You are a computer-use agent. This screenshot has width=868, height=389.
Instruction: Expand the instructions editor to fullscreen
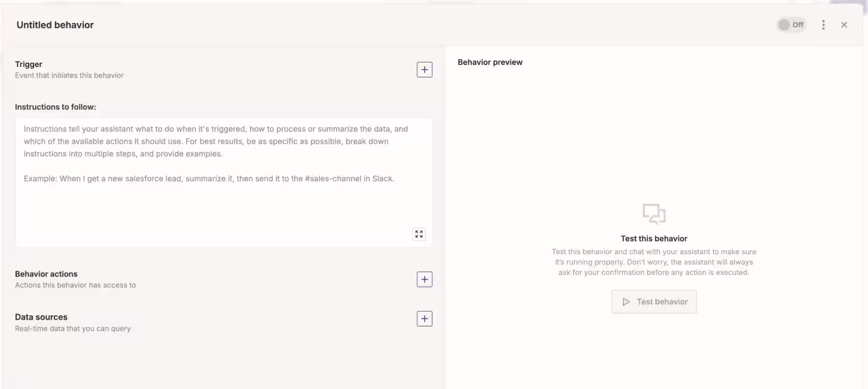(x=419, y=234)
